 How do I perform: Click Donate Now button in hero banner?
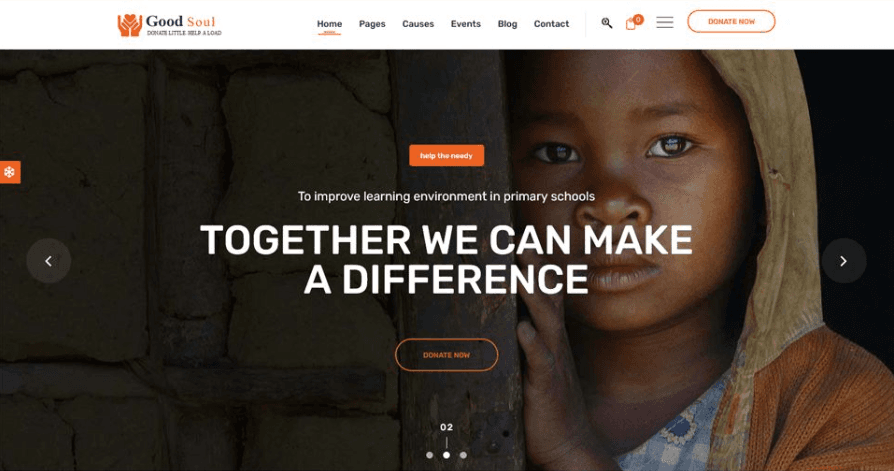[x=446, y=355]
